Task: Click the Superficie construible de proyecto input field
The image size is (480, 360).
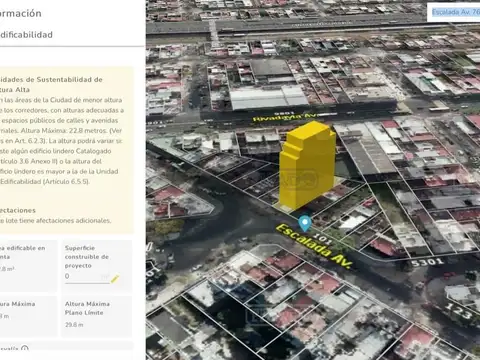Action: point(87,277)
